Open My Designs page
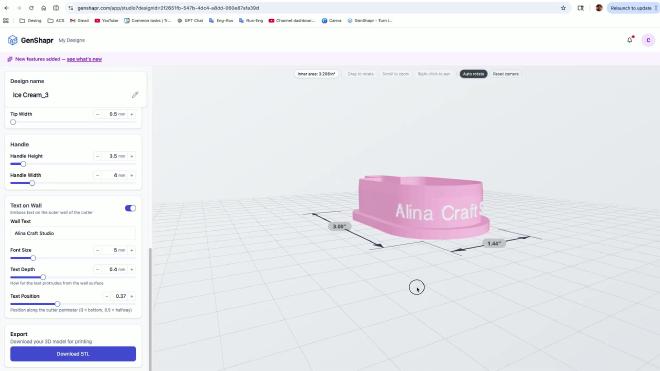Image resolution: width=660 pixels, height=371 pixels. coord(72,40)
